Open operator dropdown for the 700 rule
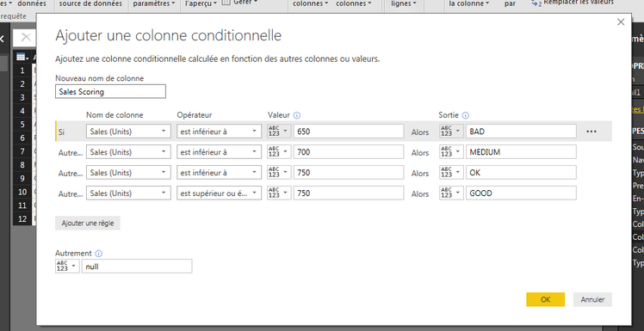 (x=220, y=152)
